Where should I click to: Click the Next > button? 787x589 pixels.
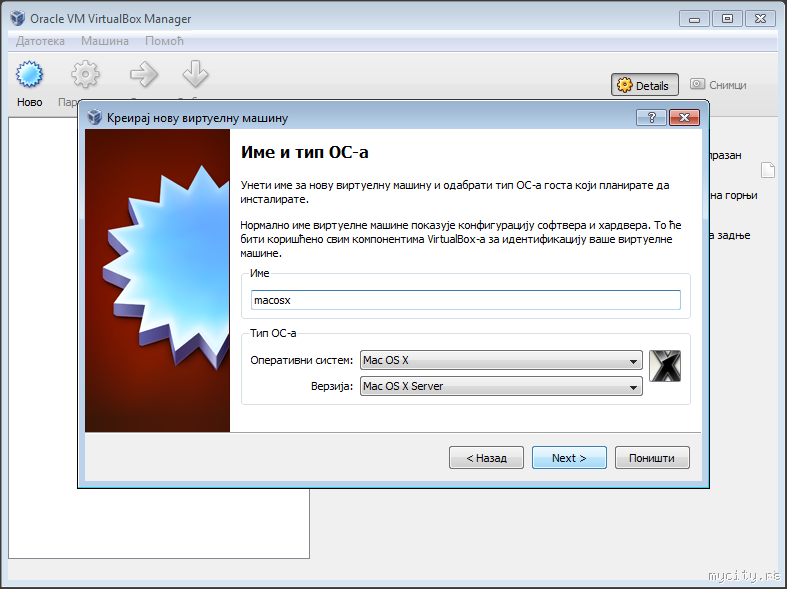[x=569, y=458]
